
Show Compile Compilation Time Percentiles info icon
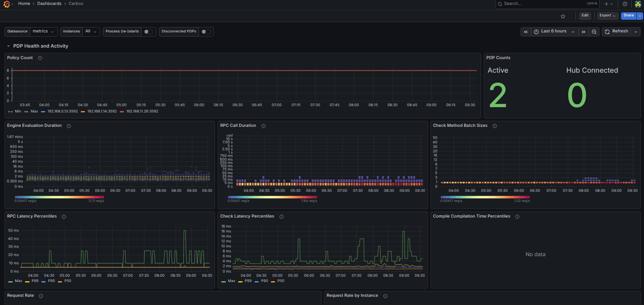(517, 217)
